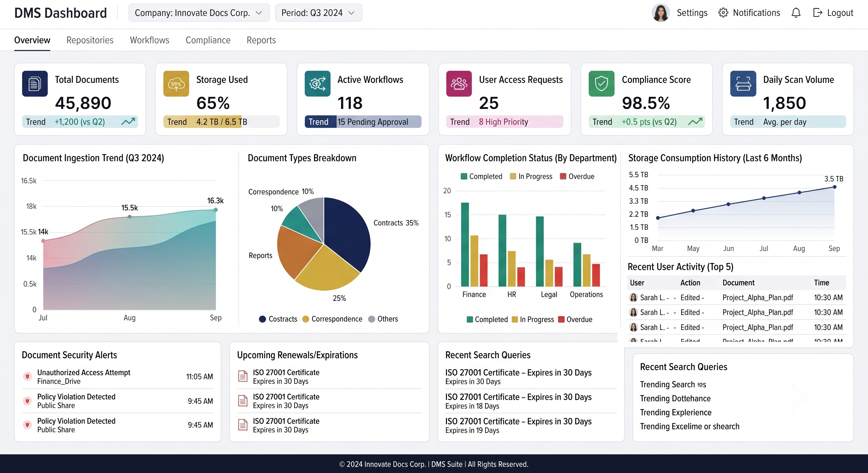This screenshot has height=473, width=868.
Task: Click the Compliance Score upward trend arrow
Action: tap(695, 122)
